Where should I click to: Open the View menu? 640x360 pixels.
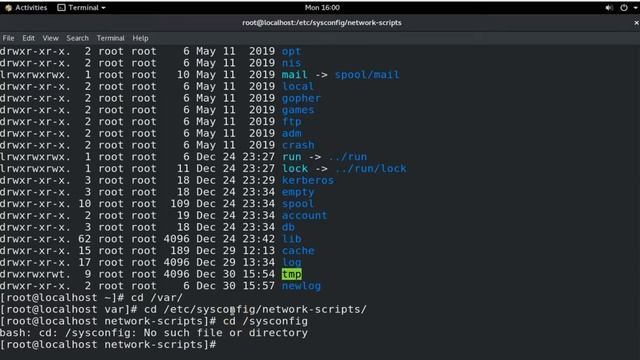click(x=50, y=38)
